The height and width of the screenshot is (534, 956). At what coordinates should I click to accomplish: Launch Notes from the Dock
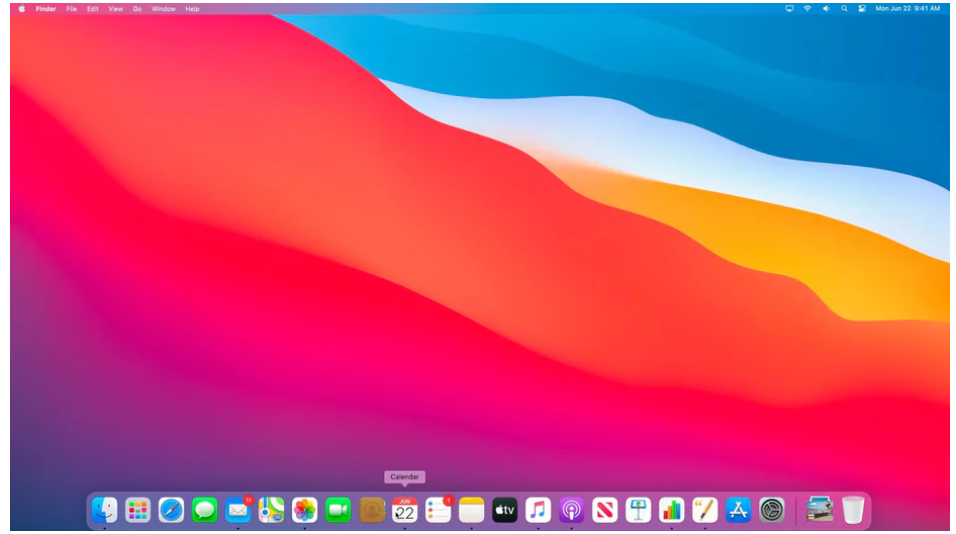click(471, 510)
